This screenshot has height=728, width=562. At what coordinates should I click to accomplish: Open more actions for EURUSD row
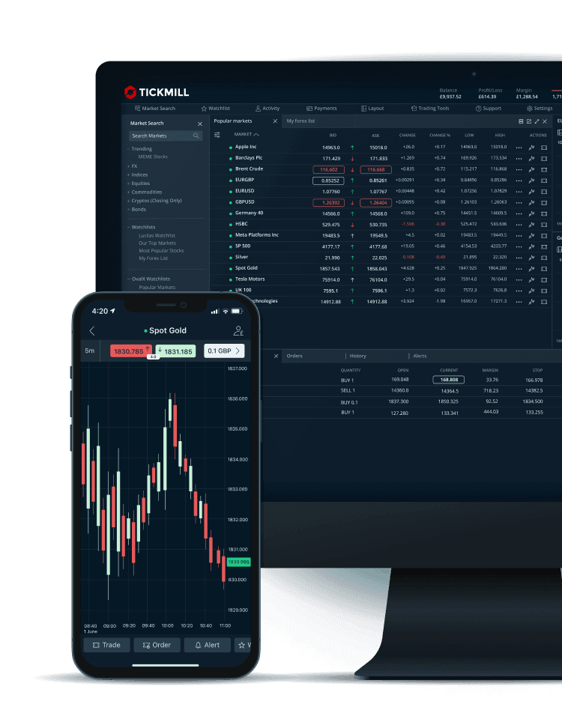(x=519, y=192)
